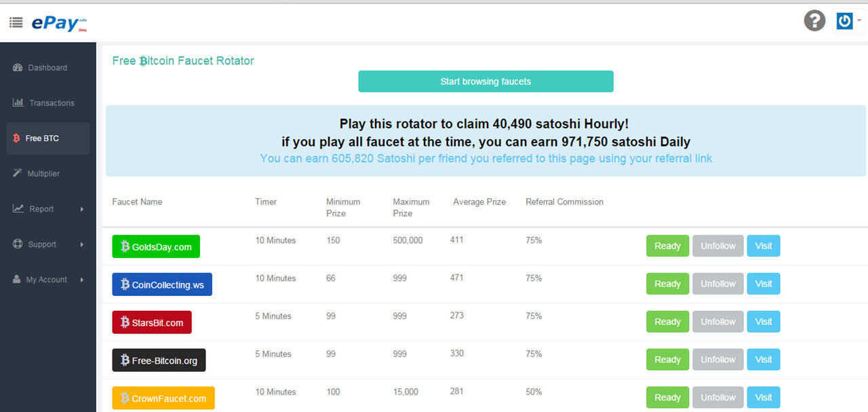Click the CrownFaucet.com faucet badge
Screen dimensions: 868x412
point(163,398)
